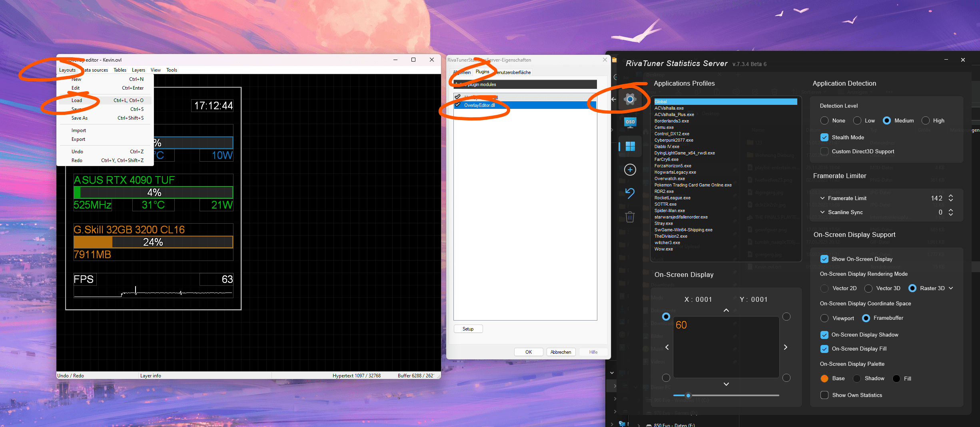Switch to the Allgemein tab in properties dialog
Viewport: 980px width, 427px height.
coord(462,72)
